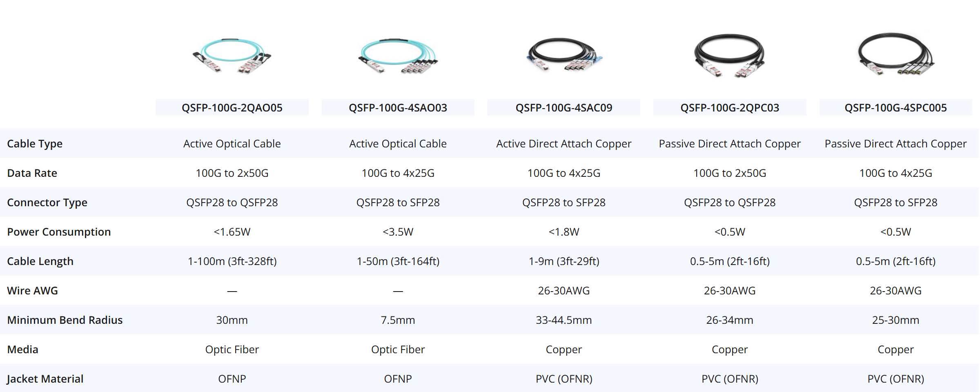Click the QSFP-100G-2QAO05 product name
Screen dimensions: 980x392
coord(232,107)
